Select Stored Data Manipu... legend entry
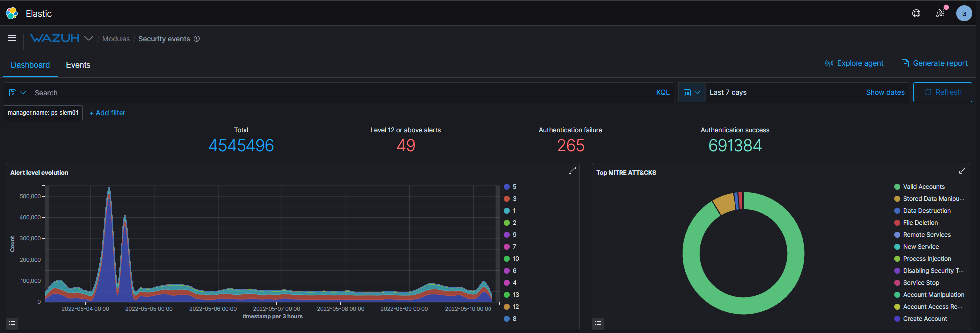 [929, 199]
